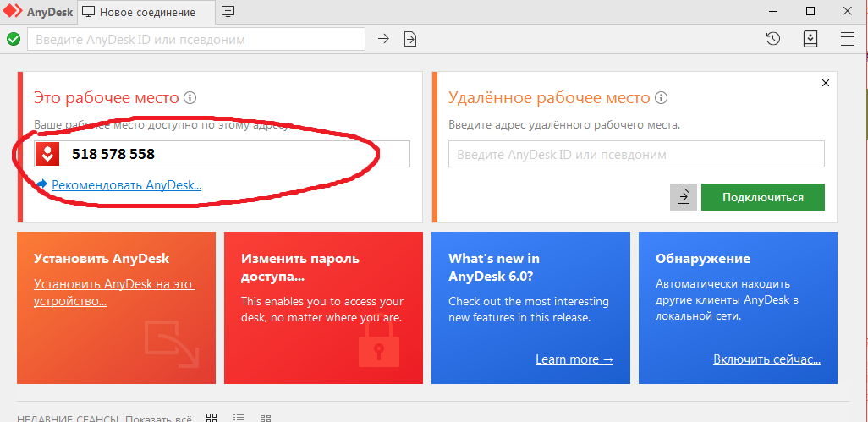Switch recent sessions to small tiles view
The image size is (868, 422).
tap(266, 418)
